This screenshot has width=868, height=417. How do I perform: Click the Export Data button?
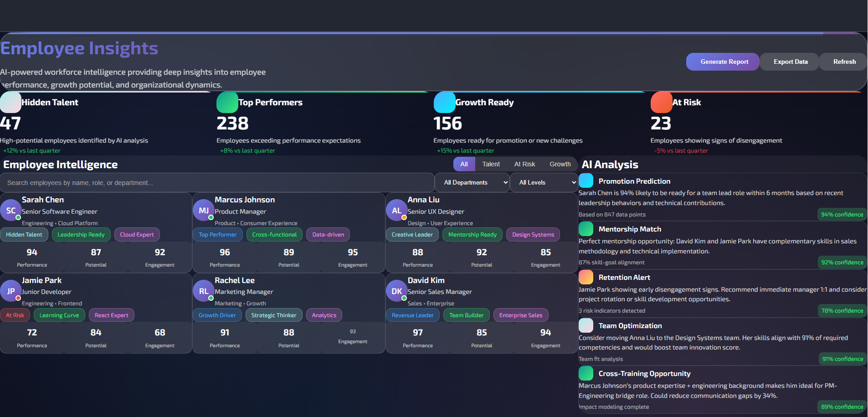[790, 62]
